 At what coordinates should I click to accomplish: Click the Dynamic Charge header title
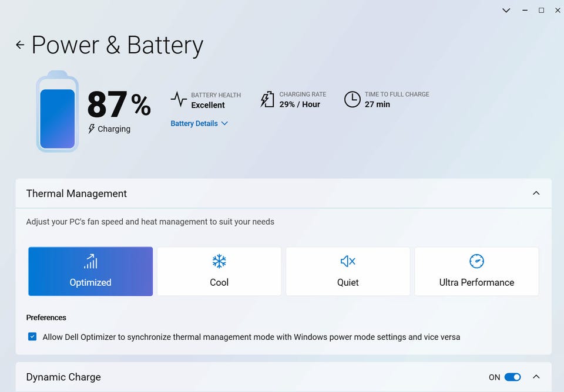pos(63,377)
